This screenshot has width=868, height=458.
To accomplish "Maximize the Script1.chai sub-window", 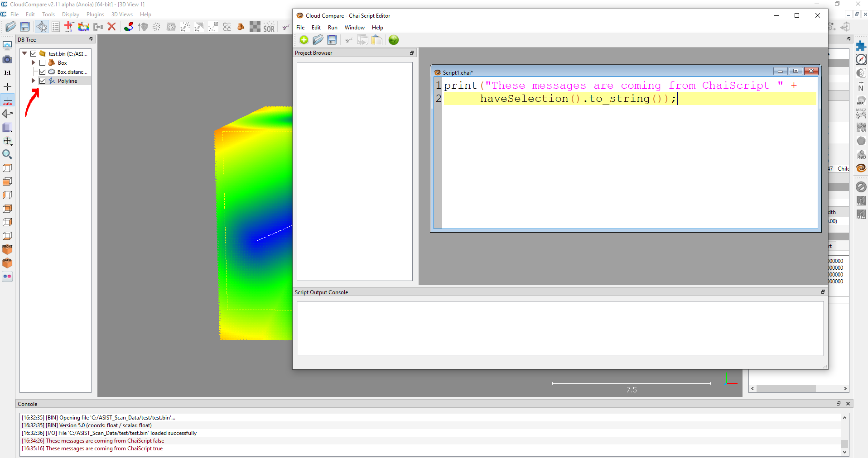I will 796,71.
